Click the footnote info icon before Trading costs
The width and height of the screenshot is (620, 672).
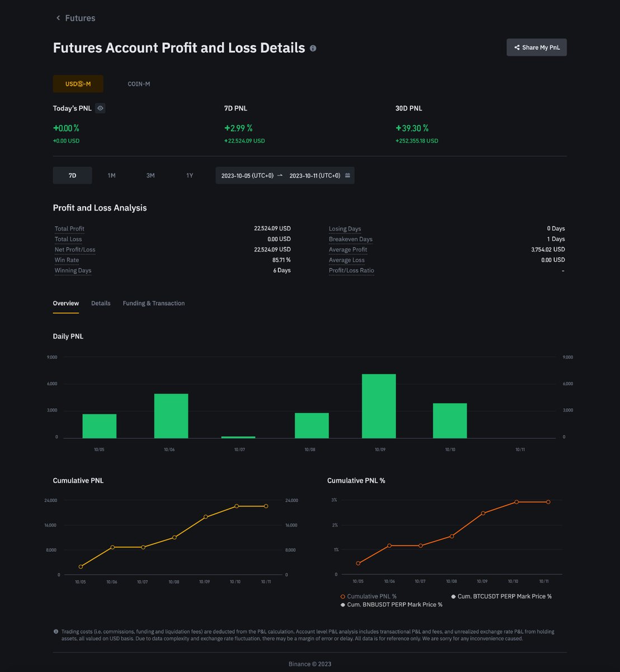[x=56, y=632]
